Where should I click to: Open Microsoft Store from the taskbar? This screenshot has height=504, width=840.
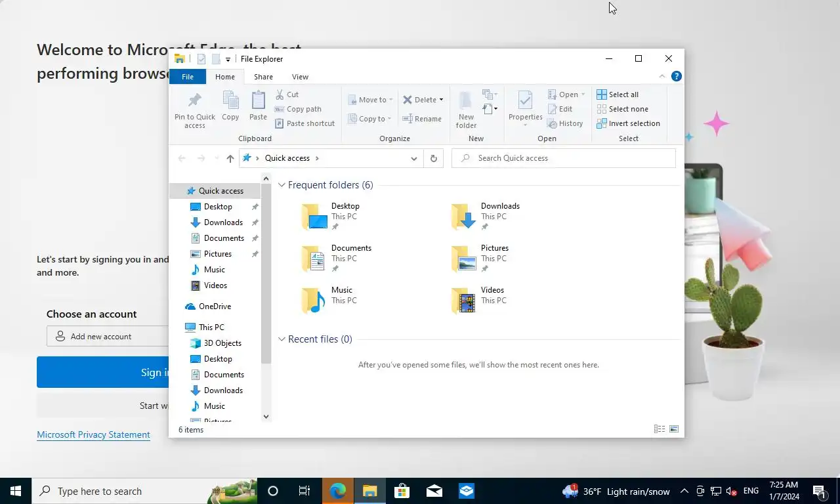click(x=402, y=491)
